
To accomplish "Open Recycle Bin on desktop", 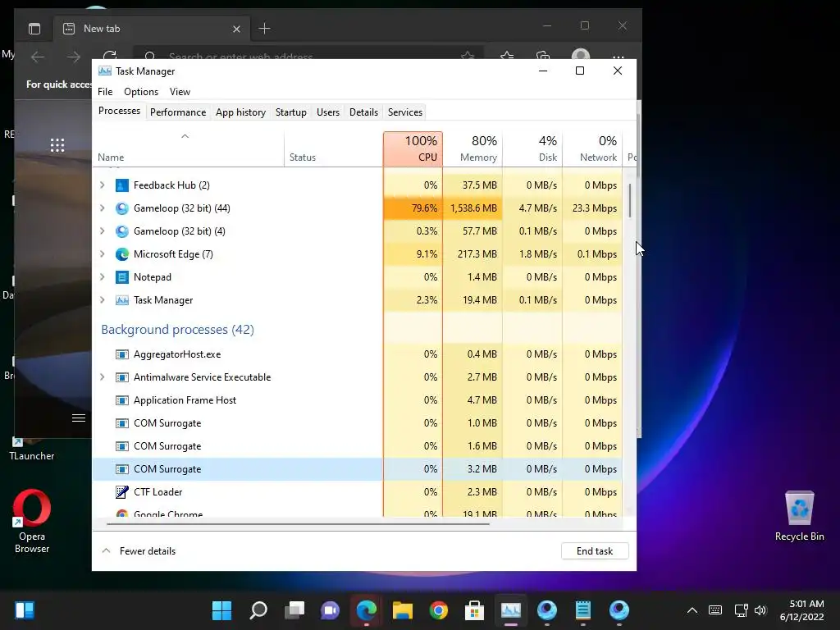I will click(799, 516).
